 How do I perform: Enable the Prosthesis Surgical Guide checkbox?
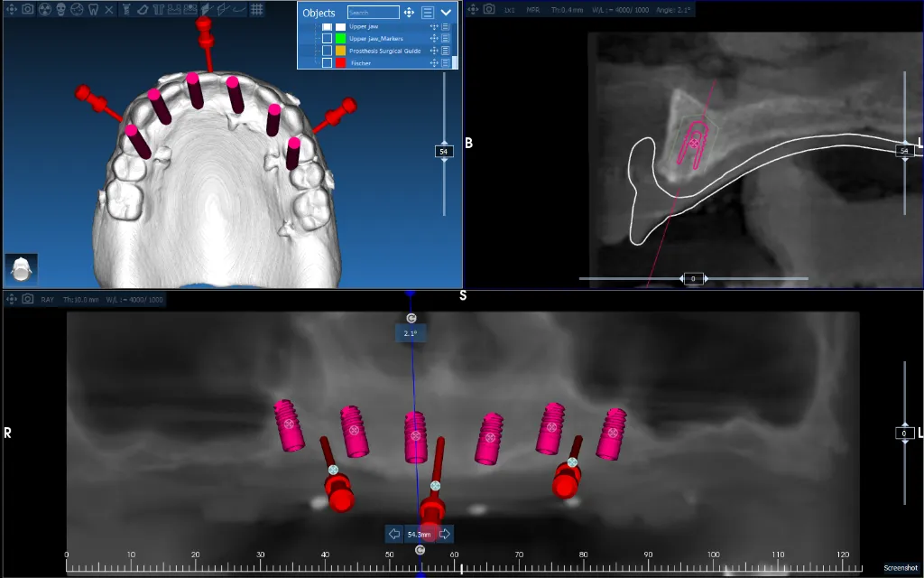327,51
